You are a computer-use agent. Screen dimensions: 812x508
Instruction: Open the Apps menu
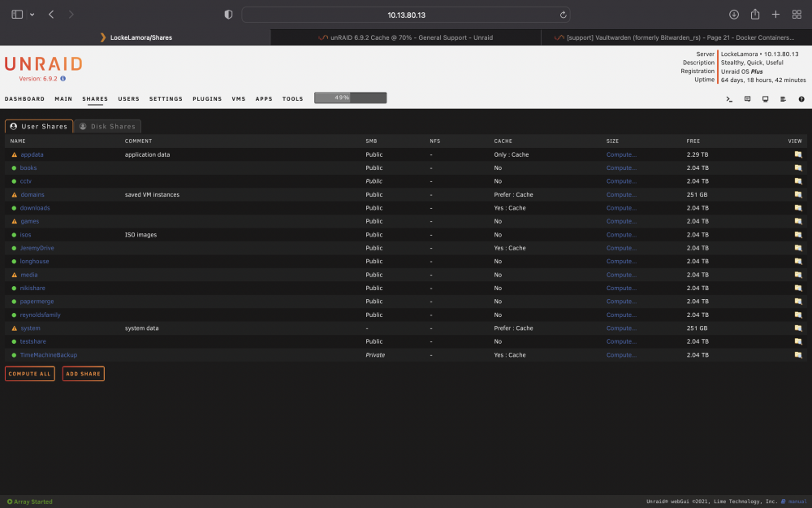point(264,99)
